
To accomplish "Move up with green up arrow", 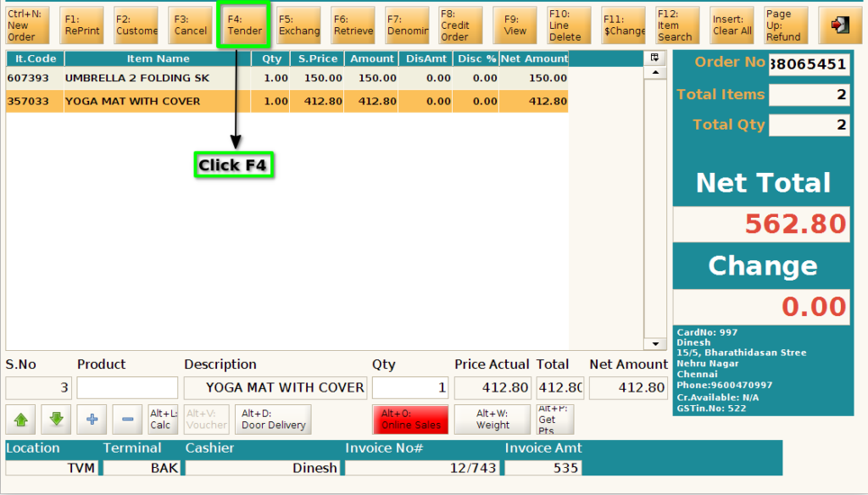I will pyautogui.click(x=21, y=420).
